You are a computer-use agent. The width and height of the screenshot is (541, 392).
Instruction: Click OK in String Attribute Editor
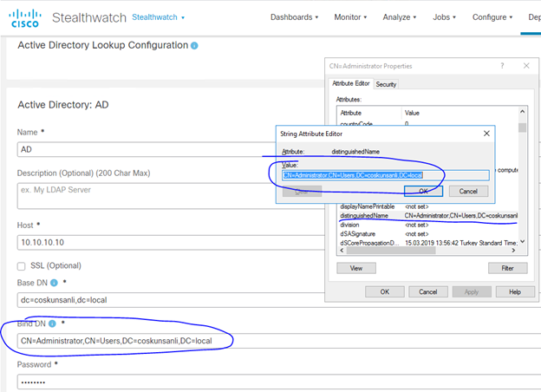coord(423,191)
